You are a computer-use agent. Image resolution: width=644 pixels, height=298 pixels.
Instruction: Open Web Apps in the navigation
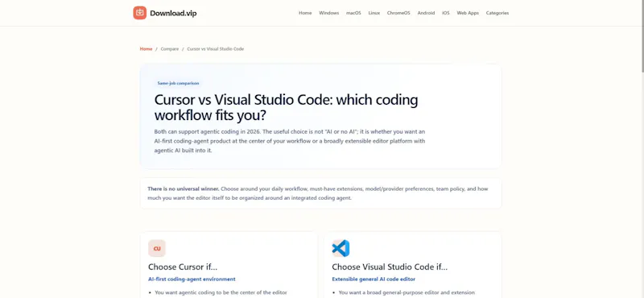468,13
